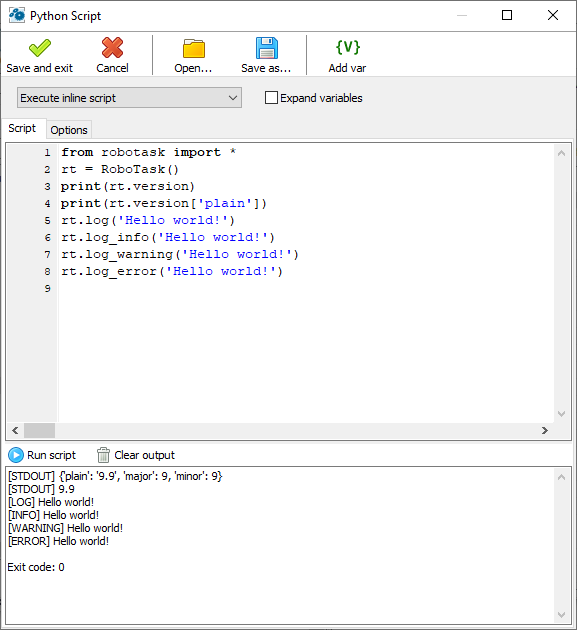The image size is (577, 630).
Task: Click the Run script play icon
Action: pyautogui.click(x=16, y=455)
